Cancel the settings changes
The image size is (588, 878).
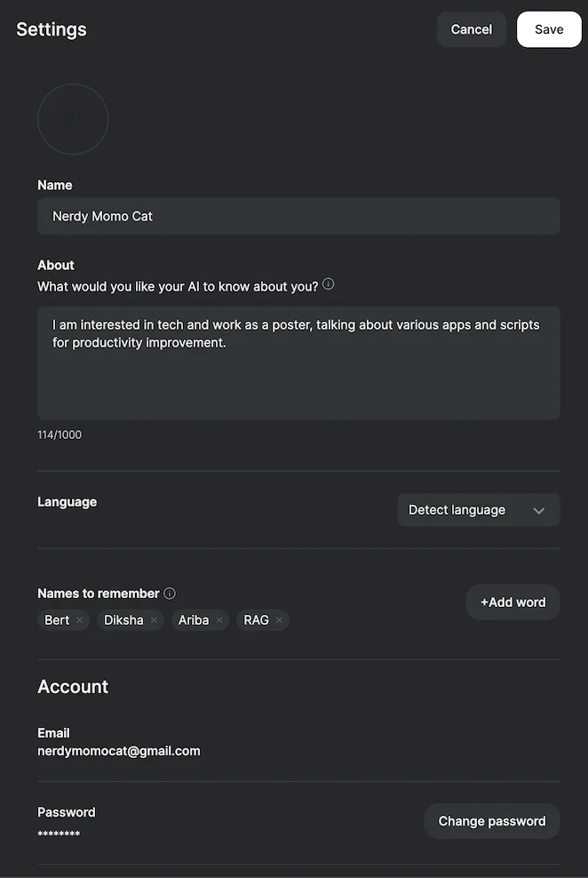click(x=471, y=29)
